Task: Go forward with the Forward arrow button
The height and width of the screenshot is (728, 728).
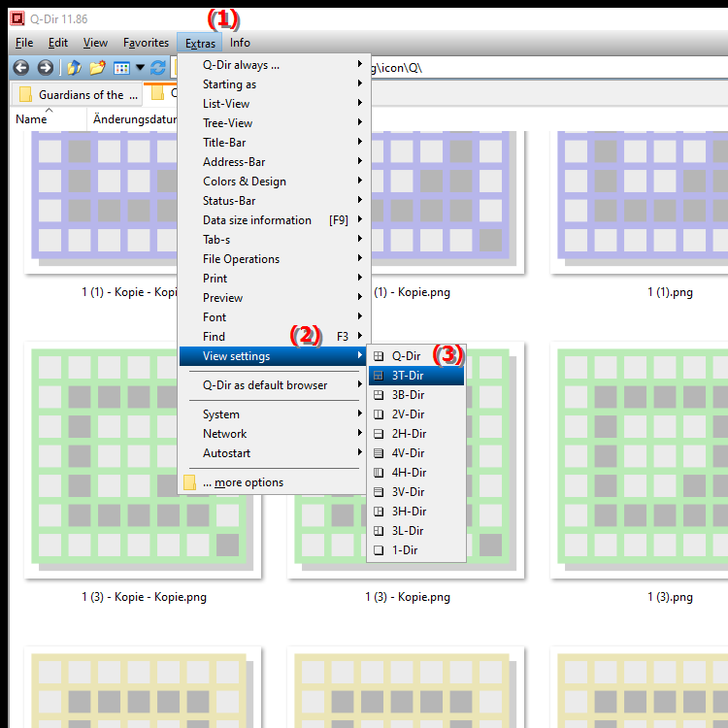Action: (x=45, y=68)
